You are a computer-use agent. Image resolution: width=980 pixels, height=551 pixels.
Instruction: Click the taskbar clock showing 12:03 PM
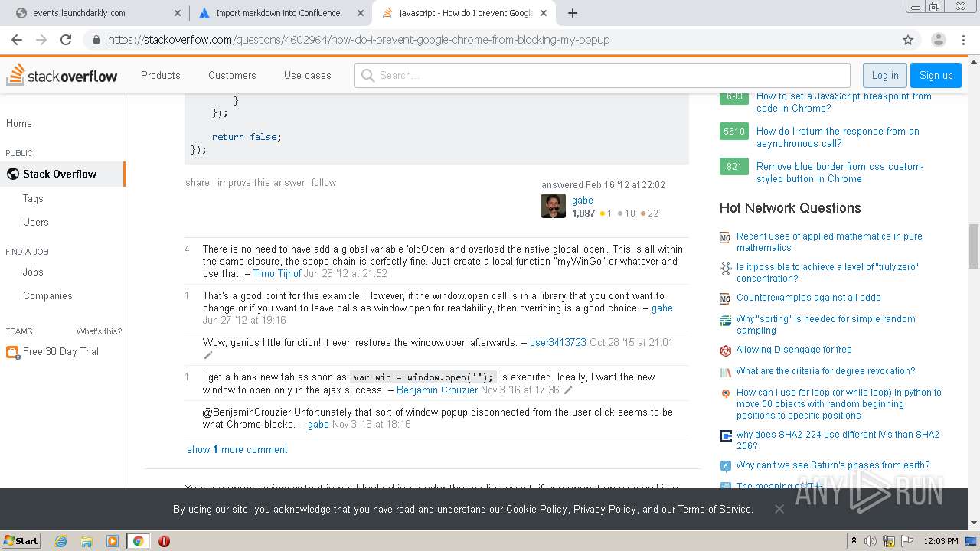tap(941, 541)
